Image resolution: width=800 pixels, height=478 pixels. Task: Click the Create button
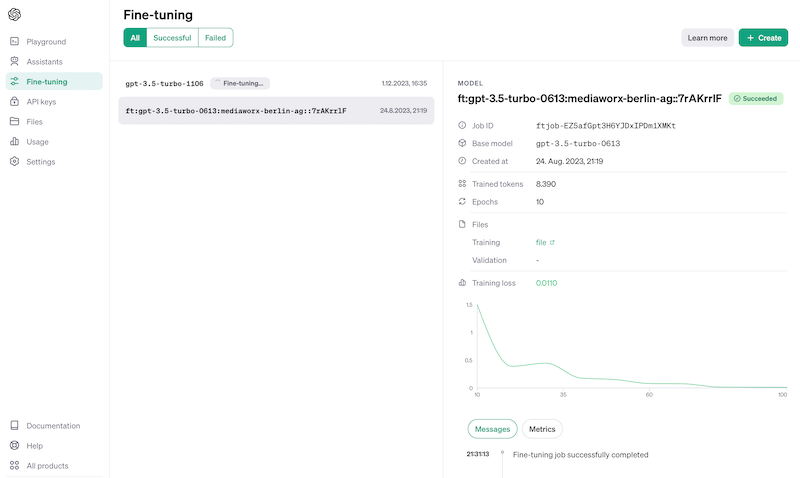point(763,38)
